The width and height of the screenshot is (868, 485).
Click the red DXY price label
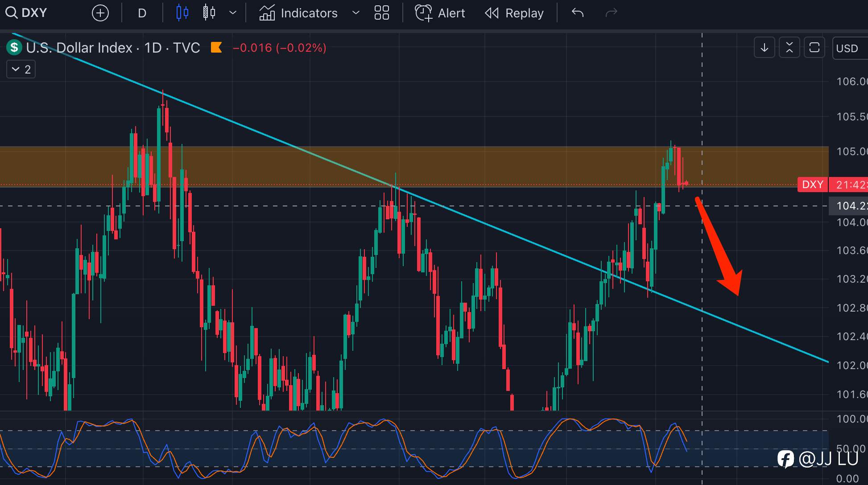(812, 185)
